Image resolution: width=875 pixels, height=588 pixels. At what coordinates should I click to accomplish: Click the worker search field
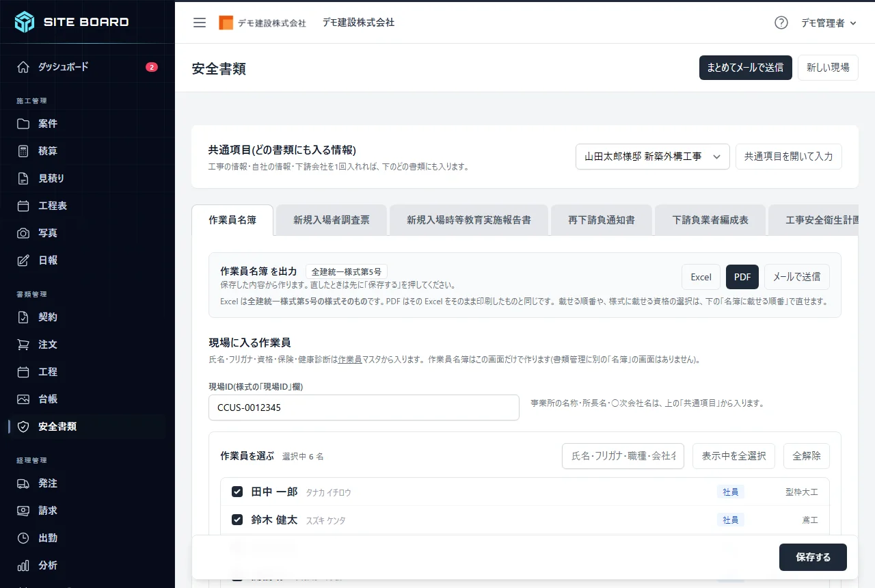point(623,456)
